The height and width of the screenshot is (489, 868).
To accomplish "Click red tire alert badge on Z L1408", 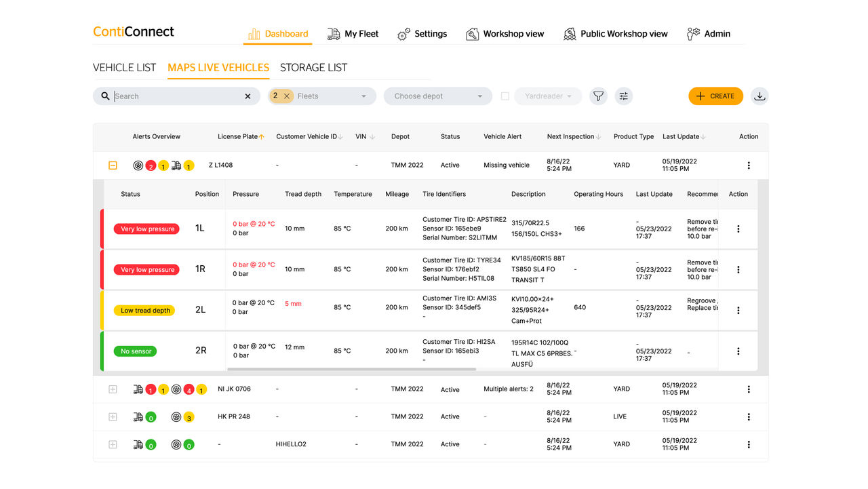I will [x=151, y=165].
